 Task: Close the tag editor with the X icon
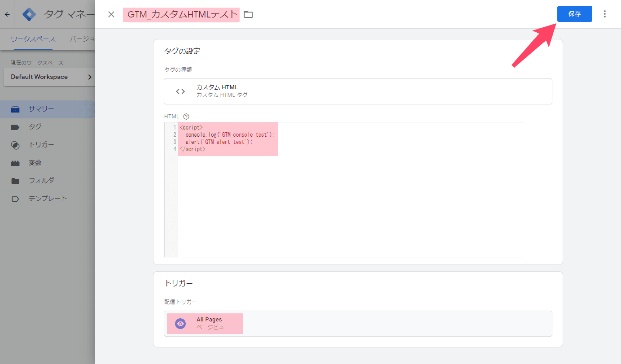(x=111, y=14)
